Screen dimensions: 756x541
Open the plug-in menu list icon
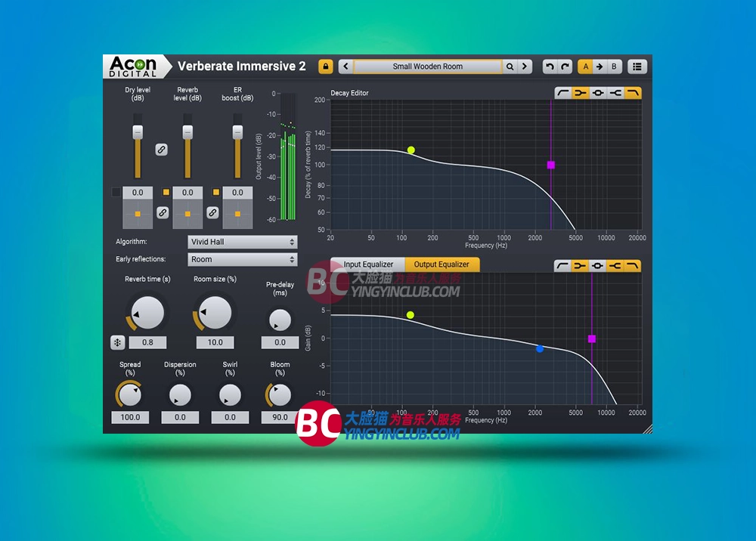[x=637, y=66]
